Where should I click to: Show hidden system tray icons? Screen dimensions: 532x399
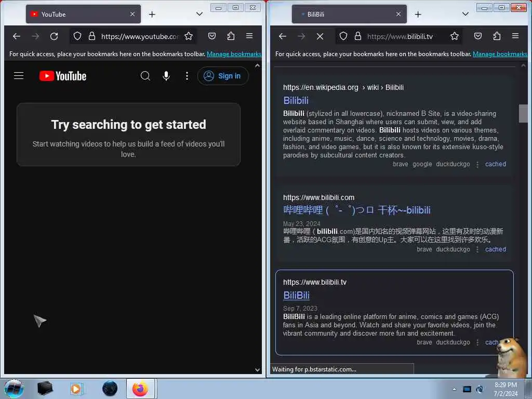pyautogui.click(x=454, y=389)
